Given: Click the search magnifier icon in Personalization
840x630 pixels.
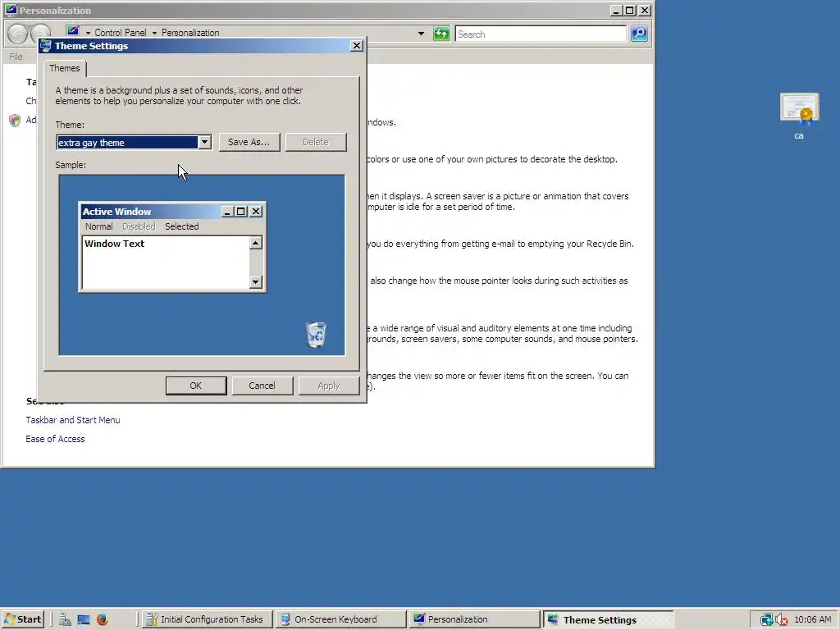Looking at the screenshot, I should 639,34.
